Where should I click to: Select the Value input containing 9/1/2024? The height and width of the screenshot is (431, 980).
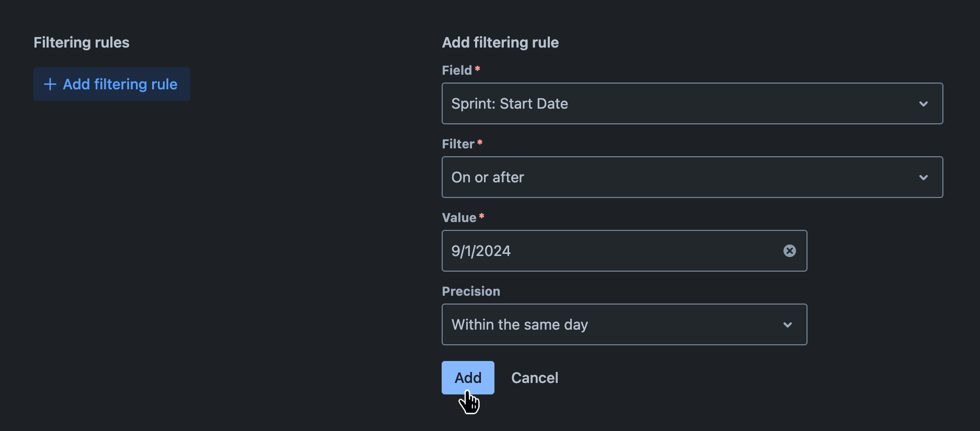click(x=601, y=251)
